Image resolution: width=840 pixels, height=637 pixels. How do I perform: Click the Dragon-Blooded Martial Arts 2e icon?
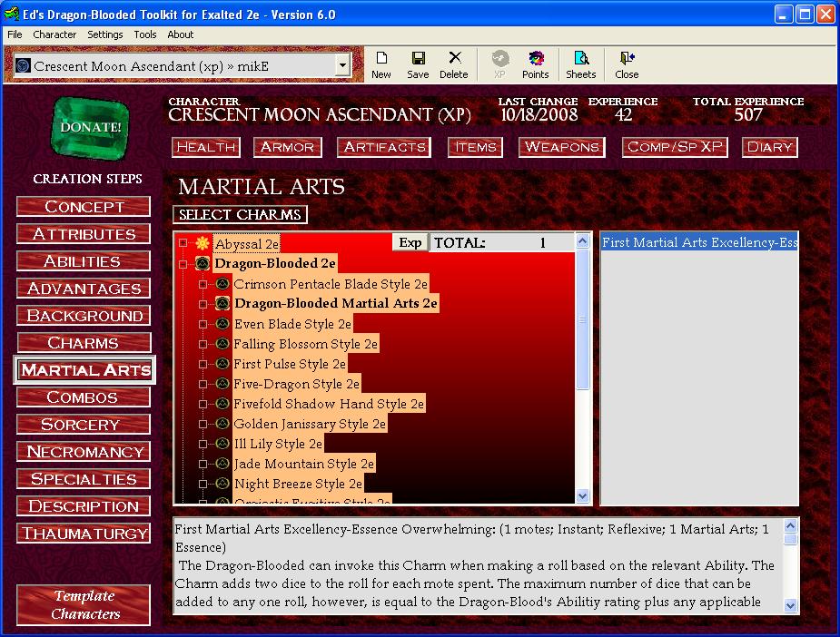point(222,303)
